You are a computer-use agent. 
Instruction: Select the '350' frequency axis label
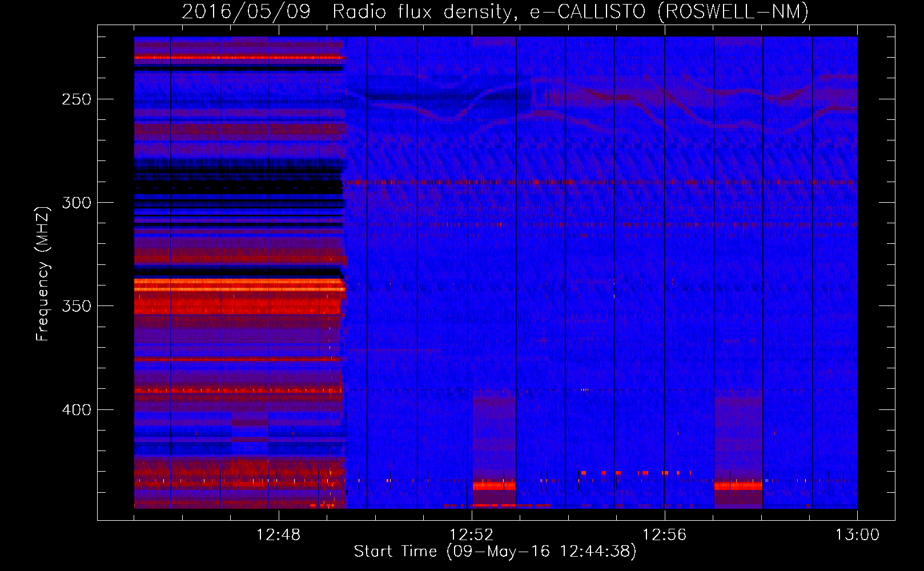77,306
